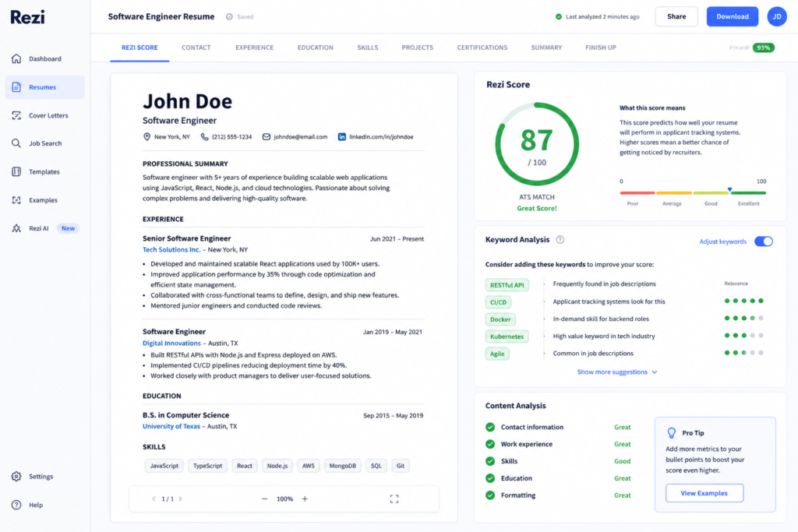Click the 87 score circular gauge

click(537, 144)
